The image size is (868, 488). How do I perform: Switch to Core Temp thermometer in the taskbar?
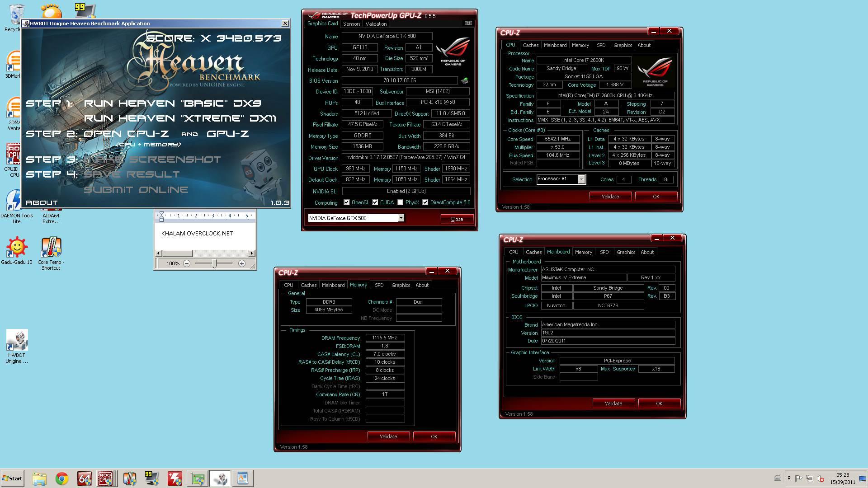click(x=130, y=479)
